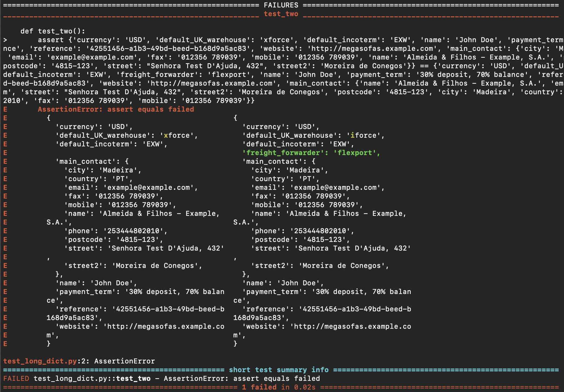Click 'test_long_dict.py:2: AssertionError' traceback line
This screenshot has height=392, width=564.
[x=79, y=361]
